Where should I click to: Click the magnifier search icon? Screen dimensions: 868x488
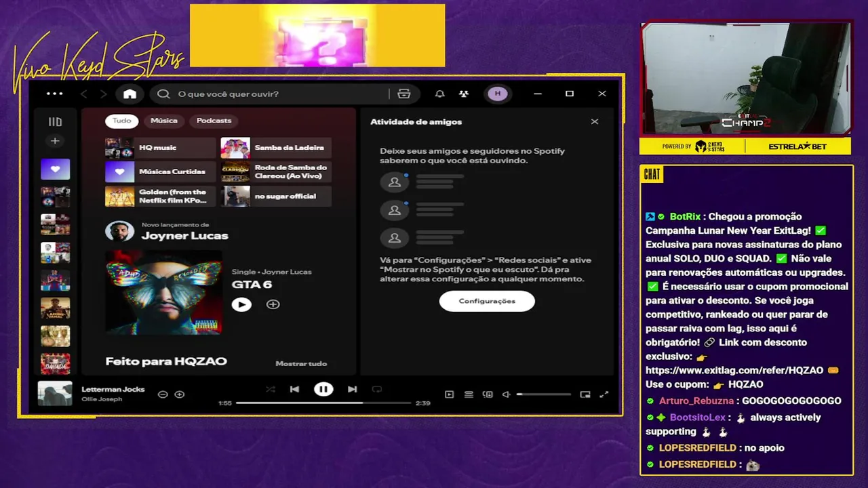pos(163,94)
